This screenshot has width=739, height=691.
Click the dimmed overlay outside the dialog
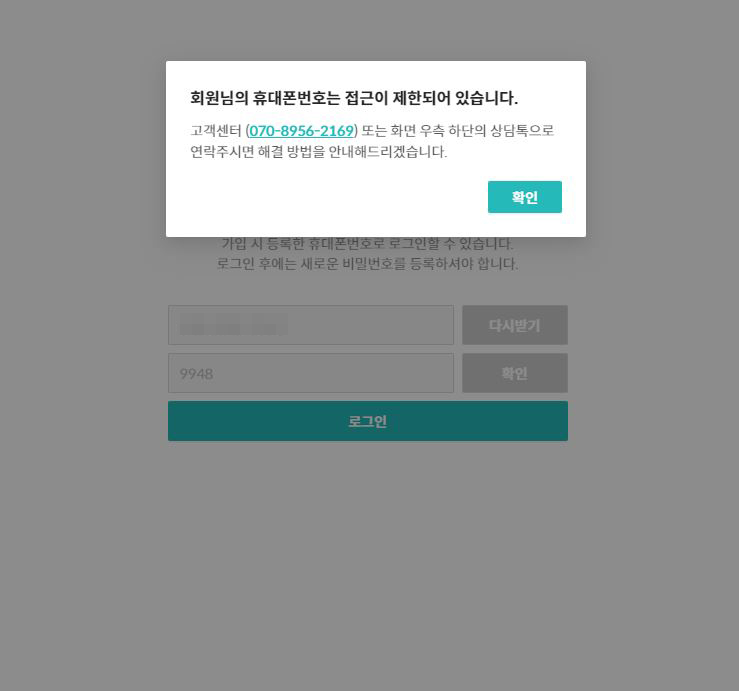click(368, 566)
